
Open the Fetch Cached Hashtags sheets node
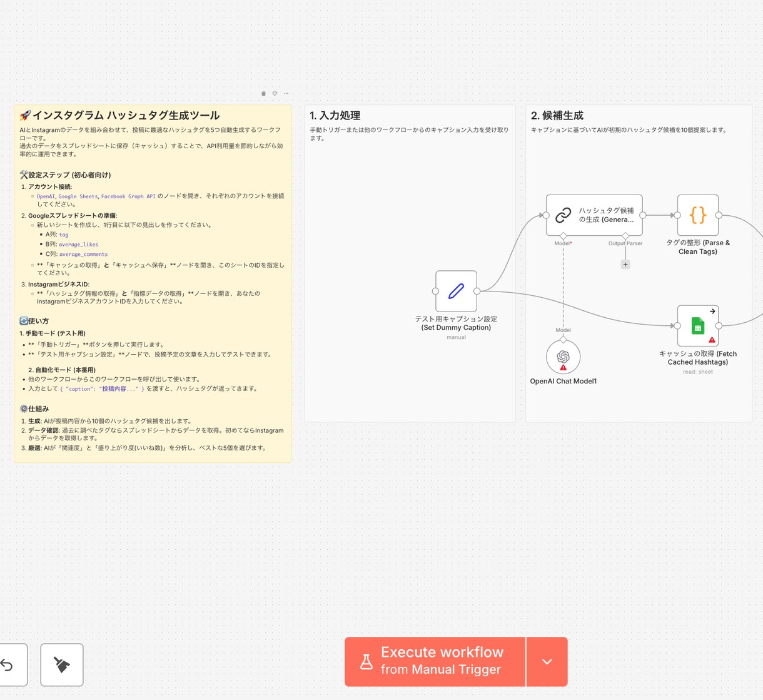coord(698,326)
